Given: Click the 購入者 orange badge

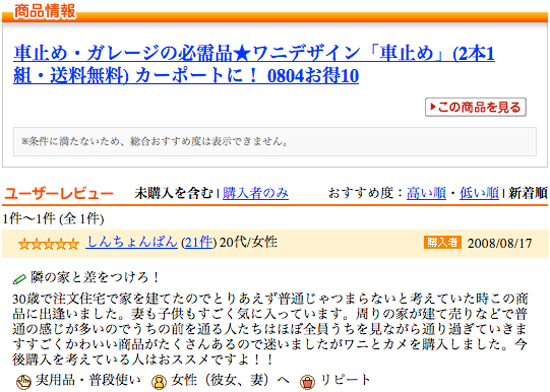Looking at the screenshot, I should click(x=442, y=242).
